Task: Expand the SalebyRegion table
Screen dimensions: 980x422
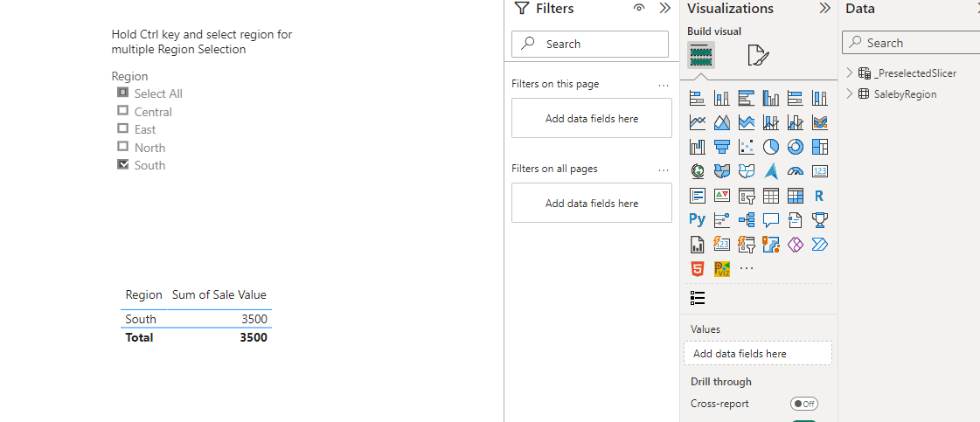Action: (850, 93)
